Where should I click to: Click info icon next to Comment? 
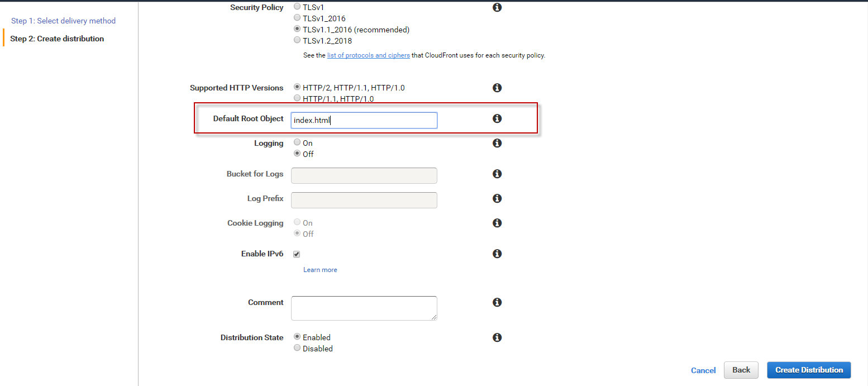pos(497,302)
